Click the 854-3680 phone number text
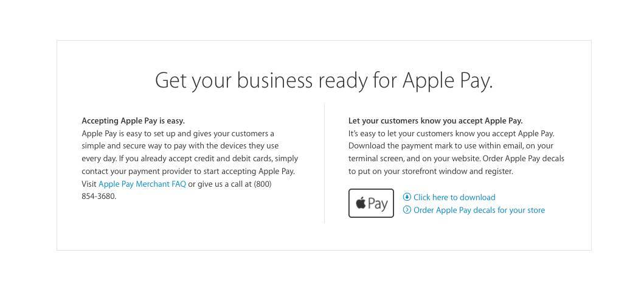Image resolution: width=644 pixels, height=306 pixels. (99, 196)
